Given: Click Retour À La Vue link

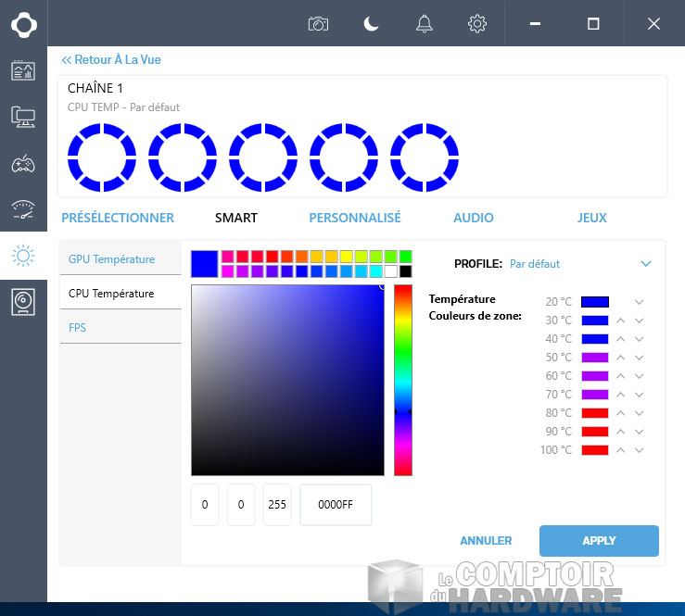Looking at the screenshot, I should point(111,59).
